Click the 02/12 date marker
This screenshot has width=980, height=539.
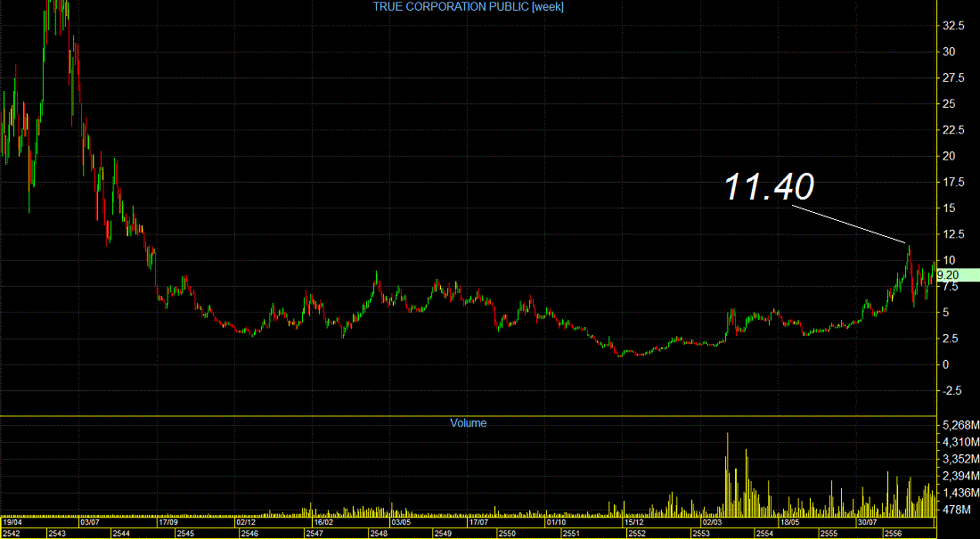click(x=246, y=522)
